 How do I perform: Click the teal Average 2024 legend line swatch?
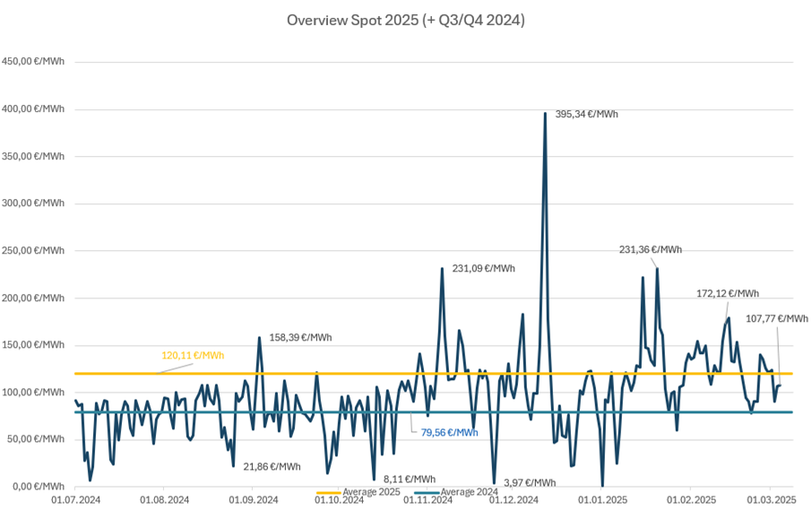click(426, 492)
